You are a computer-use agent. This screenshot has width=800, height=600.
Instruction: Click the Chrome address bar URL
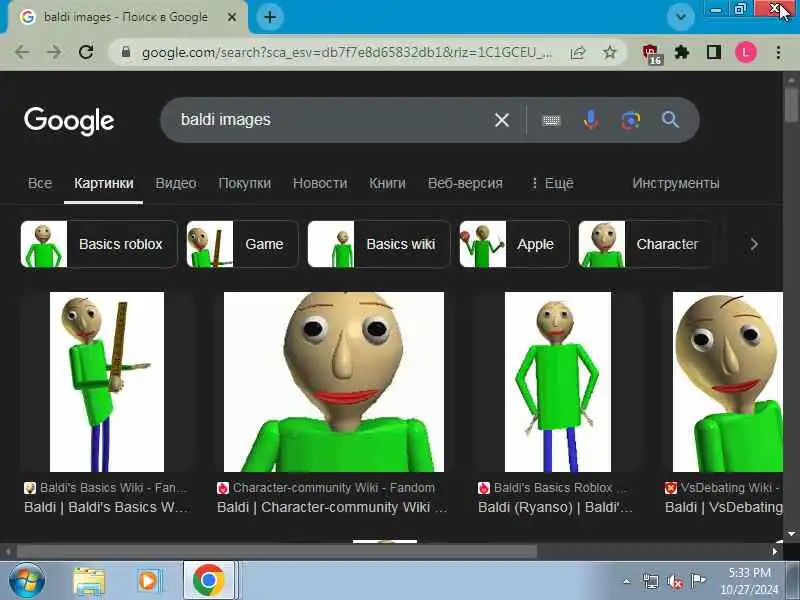[x=347, y=52]
